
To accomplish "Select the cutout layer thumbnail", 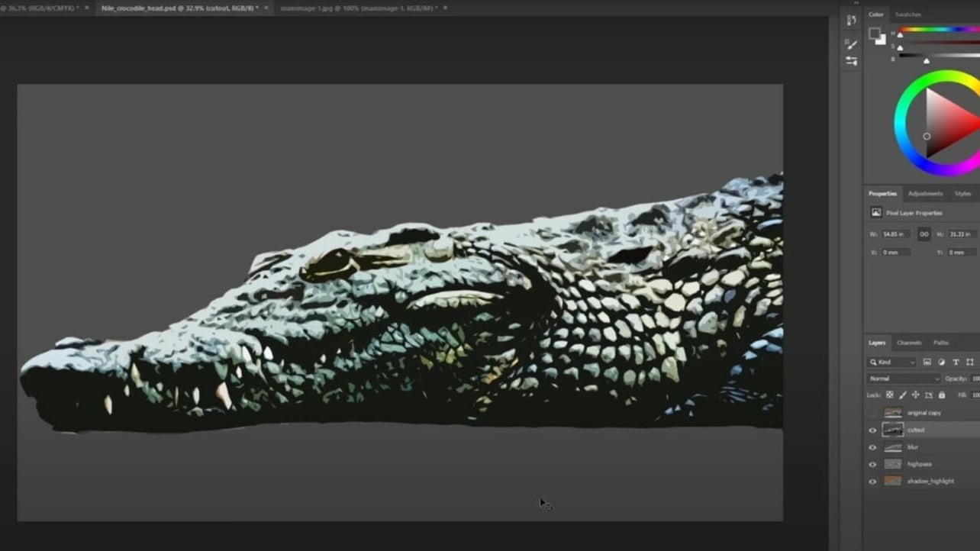I will (x=892, y=429).
